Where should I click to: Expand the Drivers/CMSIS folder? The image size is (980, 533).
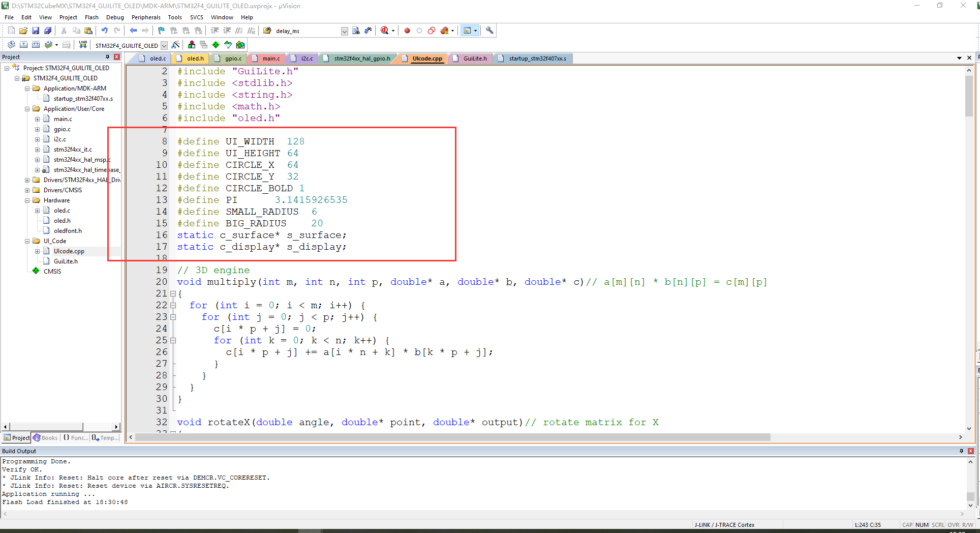[27, 190]
